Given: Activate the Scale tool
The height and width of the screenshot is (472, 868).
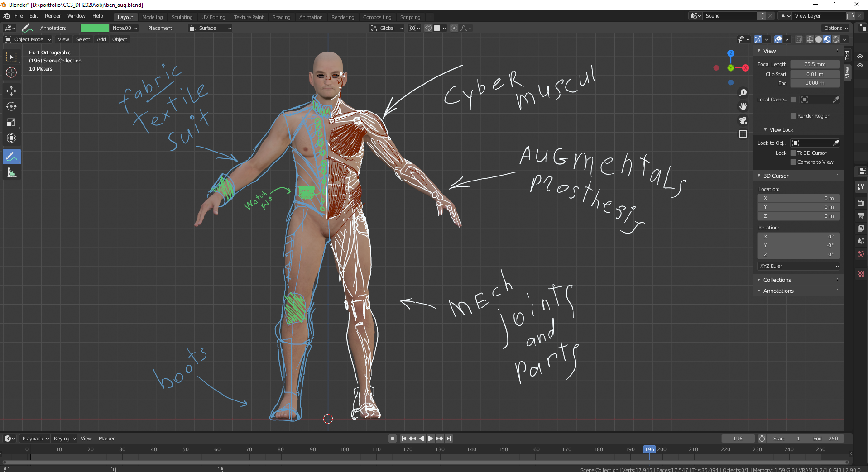Looking at the screenshot, I should [x=11, y=123].
